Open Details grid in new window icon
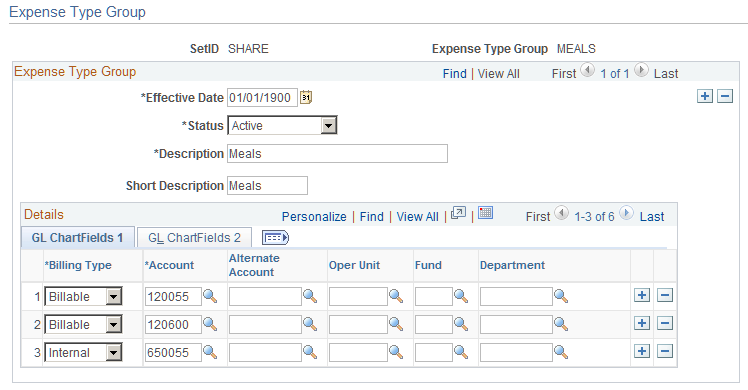This screenshot has height=390, width=748. [x=458, y=213]
